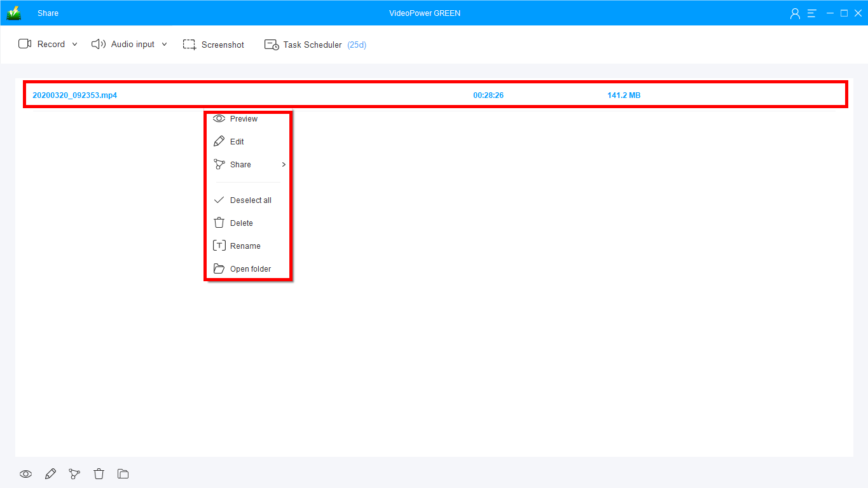868x488 pixels.
Task: Open the Task Scheduler
Action: 303,45
